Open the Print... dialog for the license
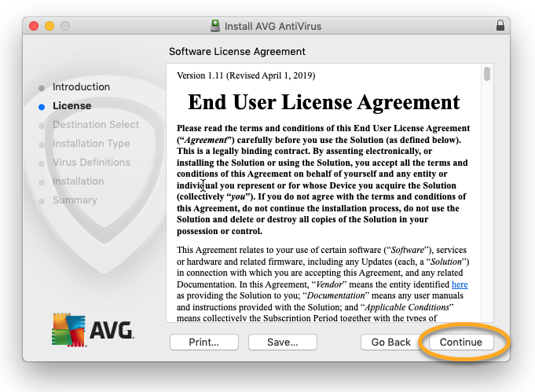The height and width of the screenshot is (392, 535). click(x=204, y=342)
